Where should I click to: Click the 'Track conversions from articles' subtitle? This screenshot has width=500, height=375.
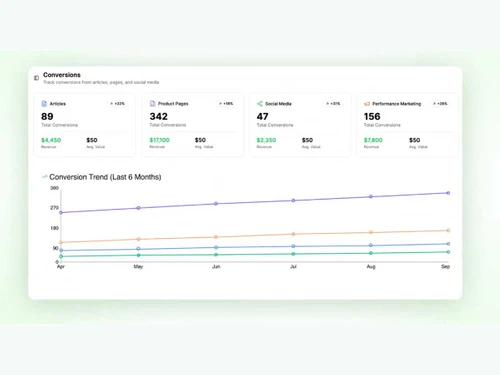click(x=101, y=82)
